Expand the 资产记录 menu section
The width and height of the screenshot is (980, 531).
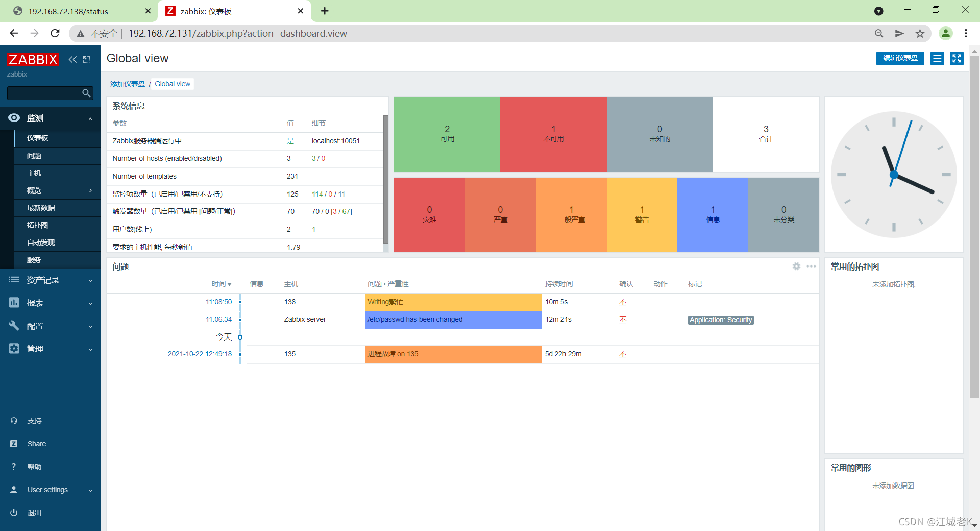point(90,280)
